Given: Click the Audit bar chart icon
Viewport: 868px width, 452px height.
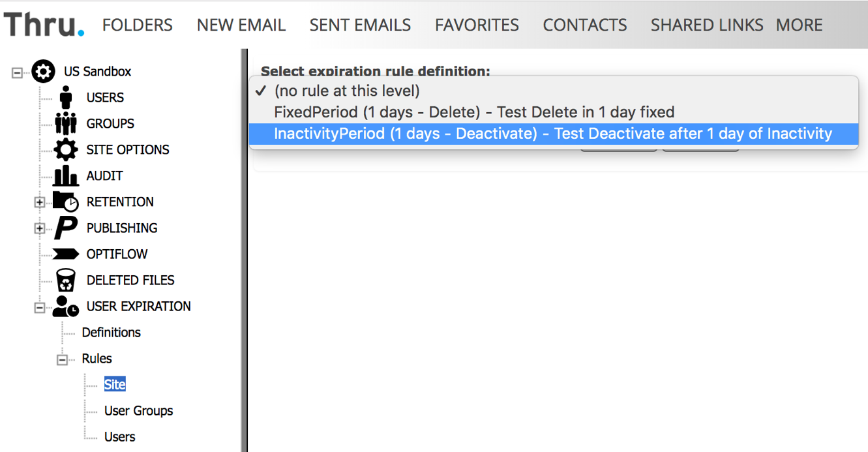Looking at the screenshot, I should [x=66, y=175].
